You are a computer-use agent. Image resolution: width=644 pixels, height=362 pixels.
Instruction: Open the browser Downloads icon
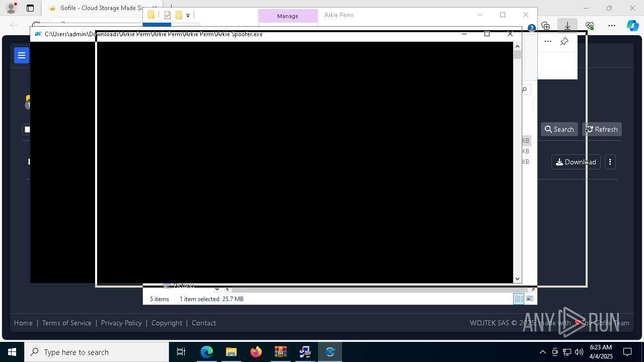tap(567, 26)
